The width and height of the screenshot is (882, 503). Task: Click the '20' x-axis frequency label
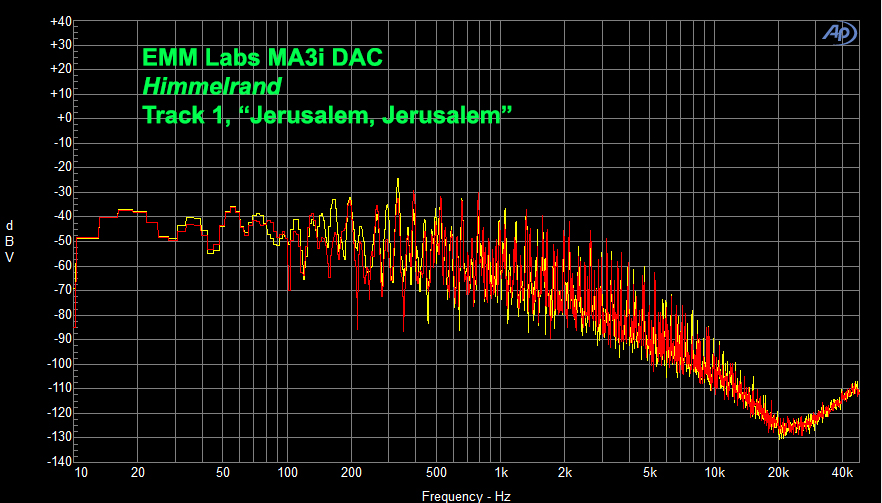coord(138,473)
